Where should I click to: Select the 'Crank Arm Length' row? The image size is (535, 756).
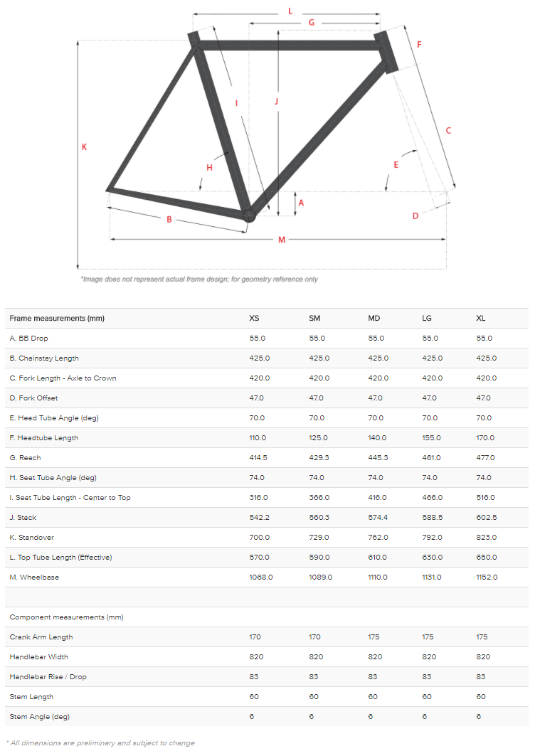click(x=267, y=637)
